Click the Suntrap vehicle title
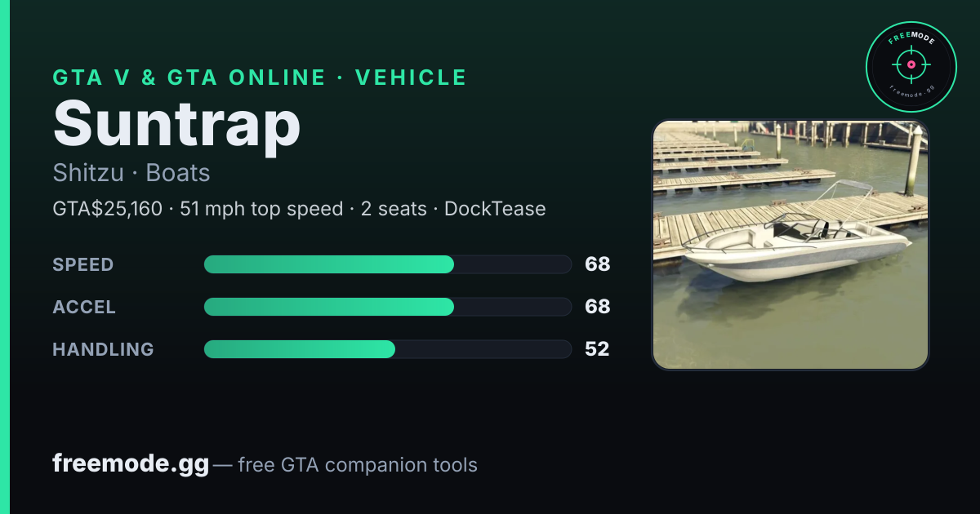Screen dimensions: 980x514 click(177, 125)
